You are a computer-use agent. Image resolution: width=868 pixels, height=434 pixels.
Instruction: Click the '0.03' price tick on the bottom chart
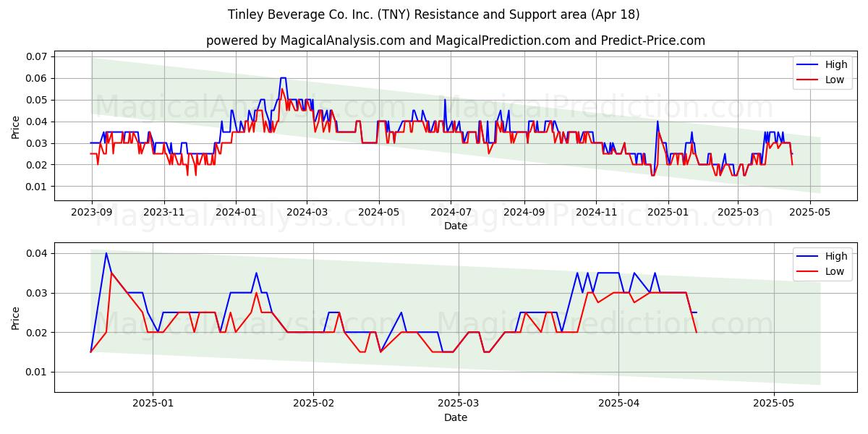tap(36, 293)
